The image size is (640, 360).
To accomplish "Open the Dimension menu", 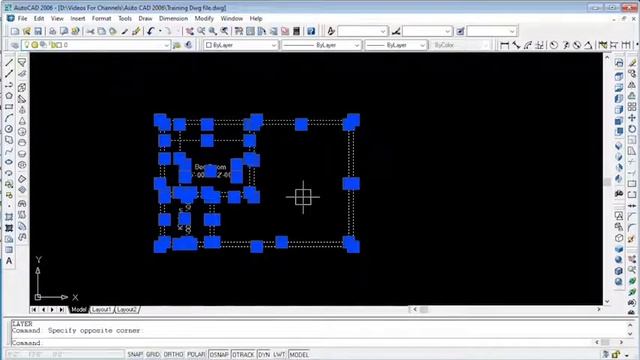I will click(173, 19).
